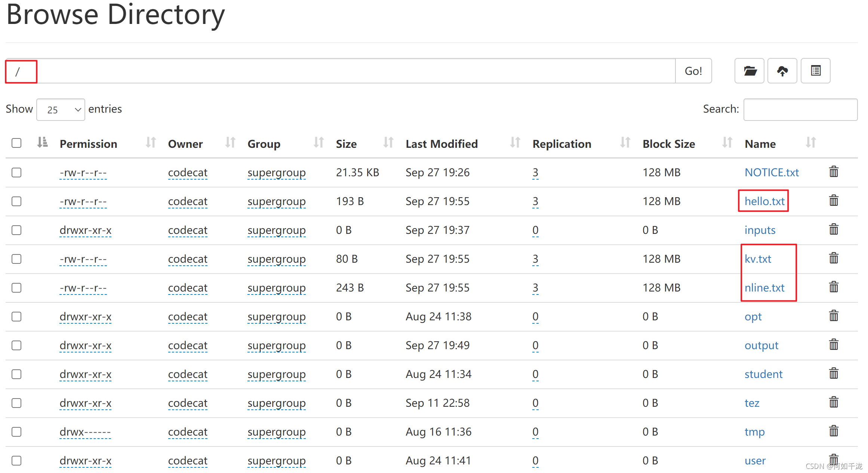This screenshot has height=473, width=868.
Task: Delete the opt directory using trash icon
Action: pos(834,316)
